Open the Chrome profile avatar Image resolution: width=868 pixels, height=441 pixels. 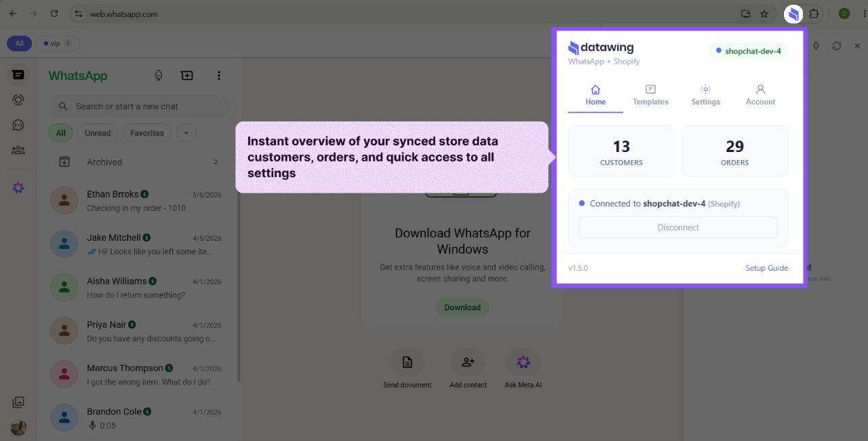[844, 14]
